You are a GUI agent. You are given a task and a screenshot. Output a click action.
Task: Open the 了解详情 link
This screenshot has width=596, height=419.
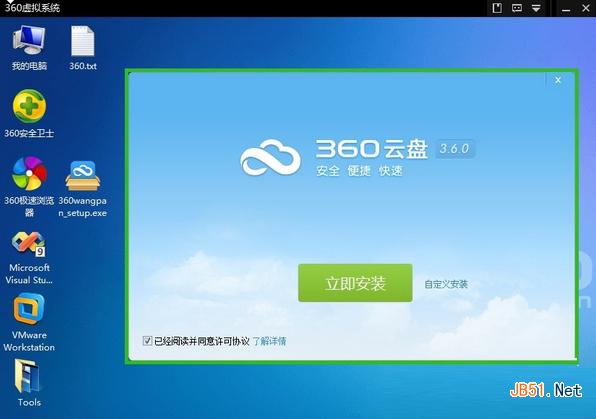[269, 341]
